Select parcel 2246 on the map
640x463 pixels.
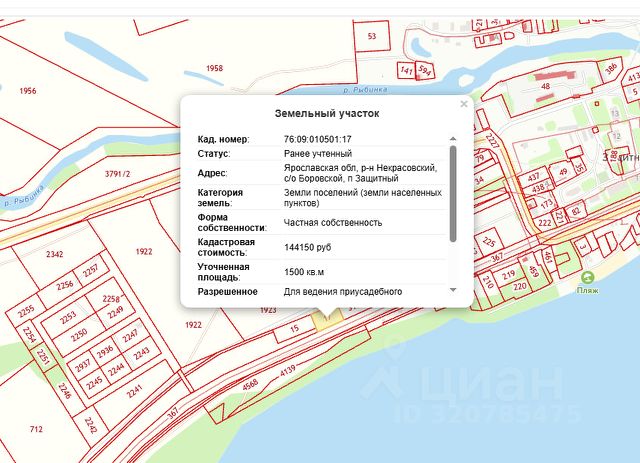tap(64, 390)
